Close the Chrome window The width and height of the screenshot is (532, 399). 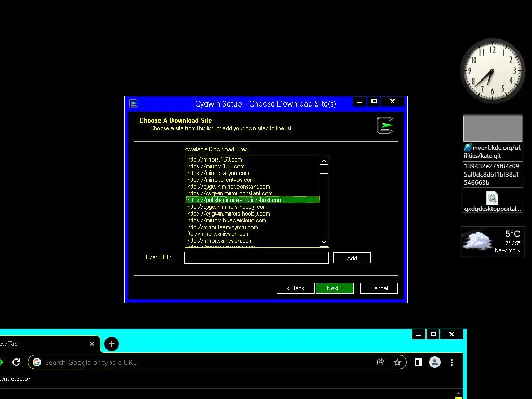tap(451, 334)
